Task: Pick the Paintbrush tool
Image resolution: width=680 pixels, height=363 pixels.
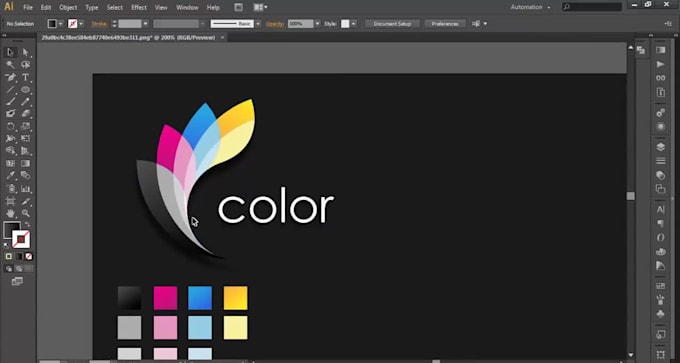Action: [x=10, y=102]
